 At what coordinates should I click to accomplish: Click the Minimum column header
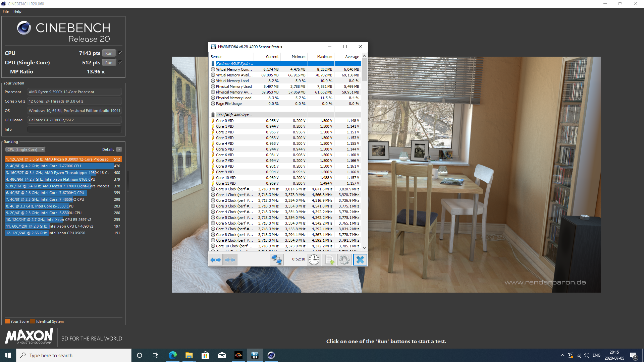pos(294,57)
